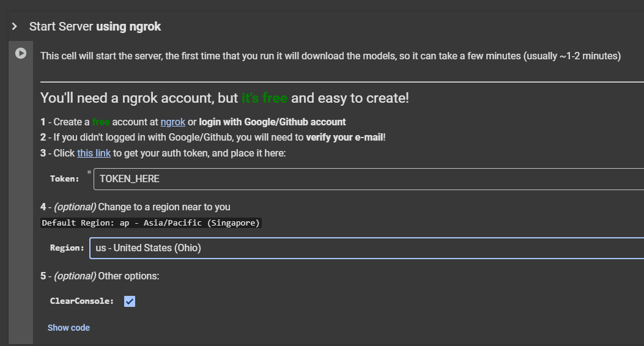Click the 'You'll need a ngrok account' heading
Screen dimensions: 644x346
click(x=139, y=98)
